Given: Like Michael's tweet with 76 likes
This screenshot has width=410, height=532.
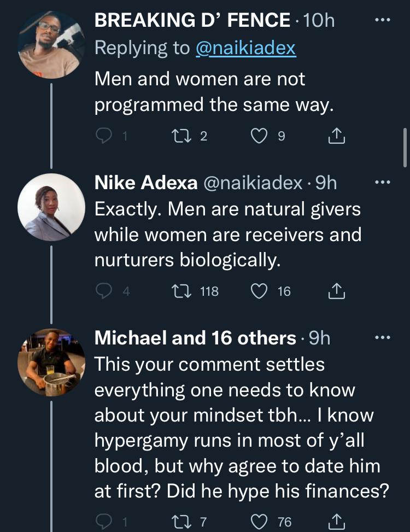Looking at the screenshot, I should click(x=259, y=522).
